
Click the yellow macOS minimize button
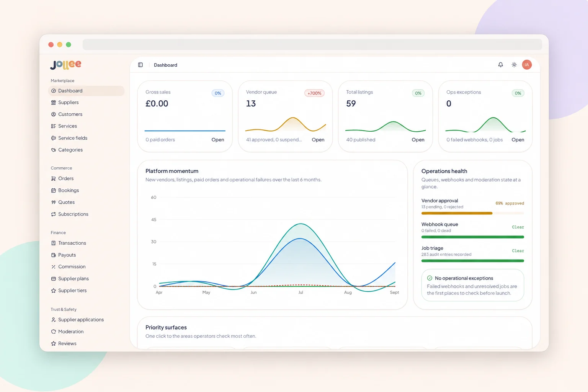coord(60,44)
